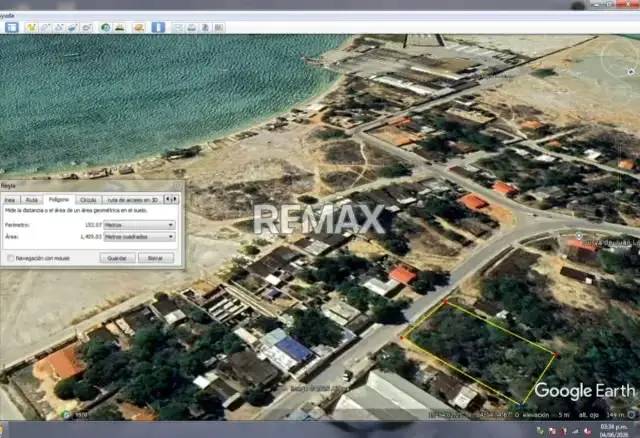Switch to the Círculo tab in Regla
The height and width of the screenshot is (438, 640).
pyautogui.click(x=88, y=200)
